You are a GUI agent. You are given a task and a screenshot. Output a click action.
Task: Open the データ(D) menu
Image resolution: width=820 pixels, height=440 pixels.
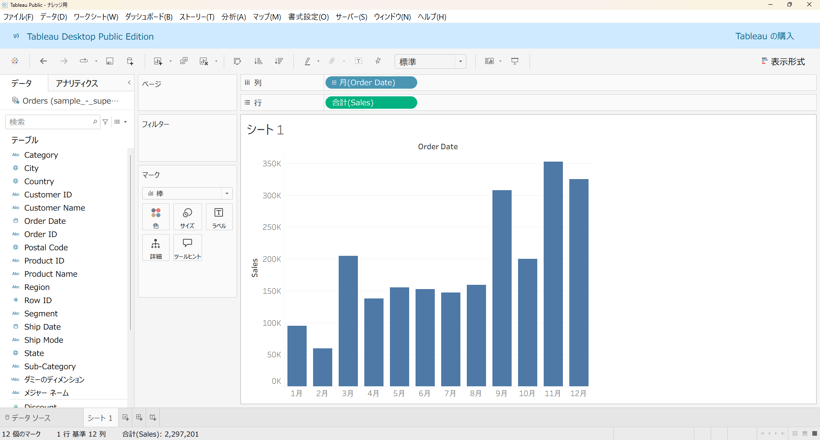point(54,17)
